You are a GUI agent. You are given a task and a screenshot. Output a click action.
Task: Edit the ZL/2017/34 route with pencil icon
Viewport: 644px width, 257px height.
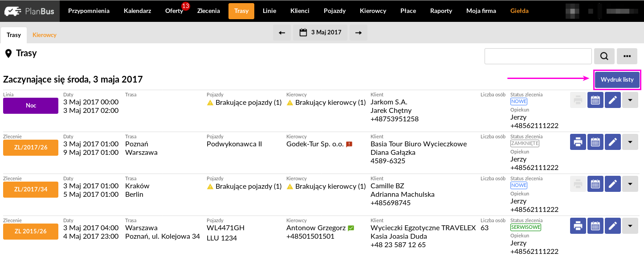tap(613, 184)
